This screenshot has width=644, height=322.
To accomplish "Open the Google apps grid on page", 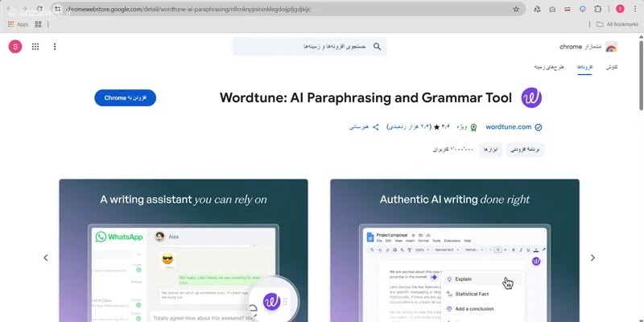I will [x=35, y=47].
